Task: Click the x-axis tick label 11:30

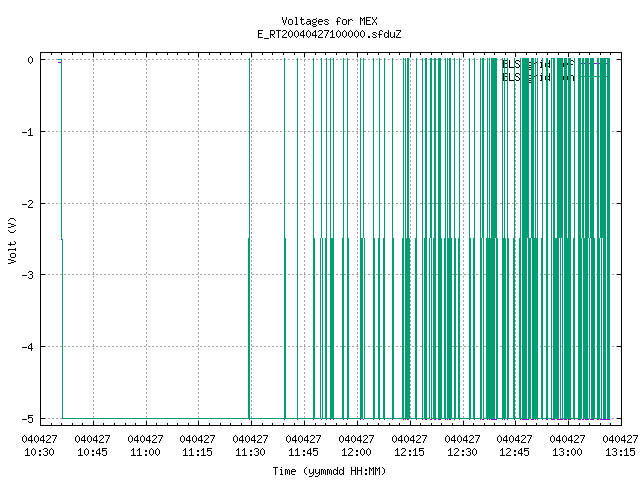Action: pyautogui.click(x=250, y=452)
